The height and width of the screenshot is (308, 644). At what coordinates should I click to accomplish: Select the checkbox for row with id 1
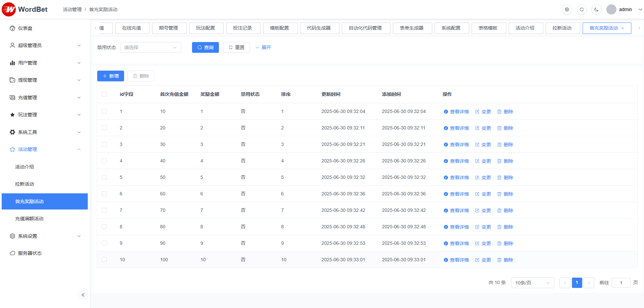pos(104,111)
